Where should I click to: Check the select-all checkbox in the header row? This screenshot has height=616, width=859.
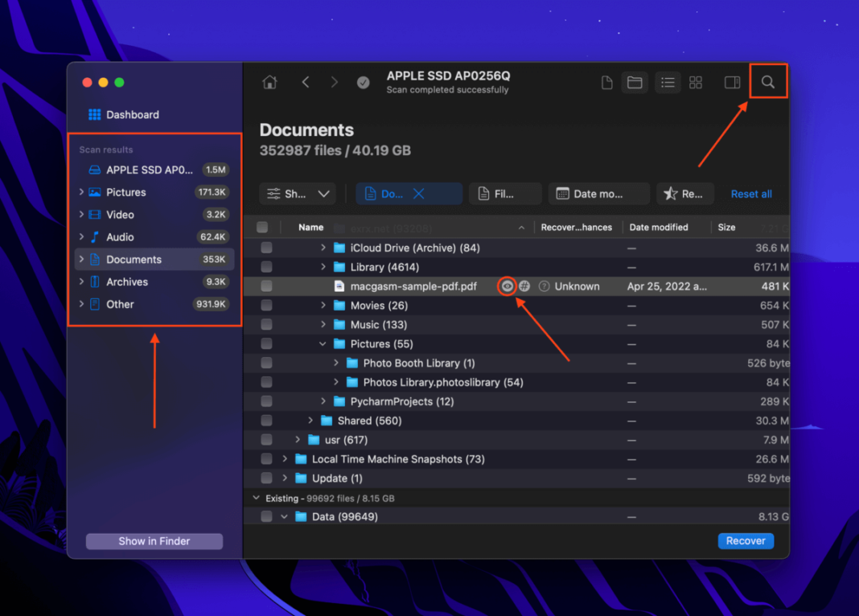(261, 227)
